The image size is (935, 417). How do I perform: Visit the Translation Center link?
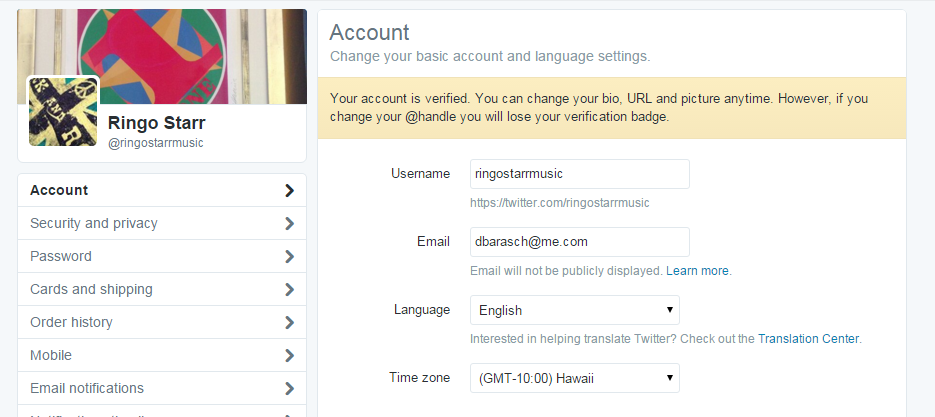coord(808,339)
